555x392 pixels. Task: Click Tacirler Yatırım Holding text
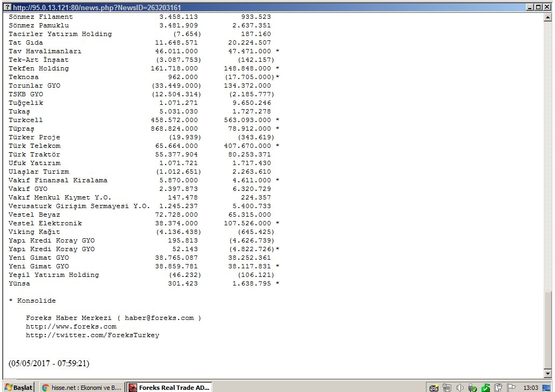60,34
